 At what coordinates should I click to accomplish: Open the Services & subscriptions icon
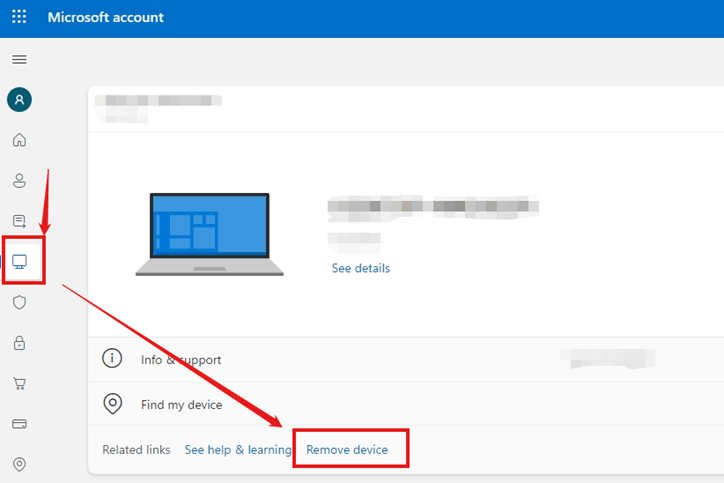tap(19, 221)
